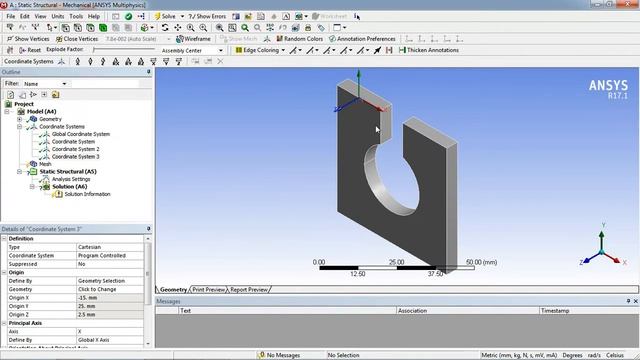
Task: Click the Coordinate Systems toolbar triad icon
Action: point(61,61)
